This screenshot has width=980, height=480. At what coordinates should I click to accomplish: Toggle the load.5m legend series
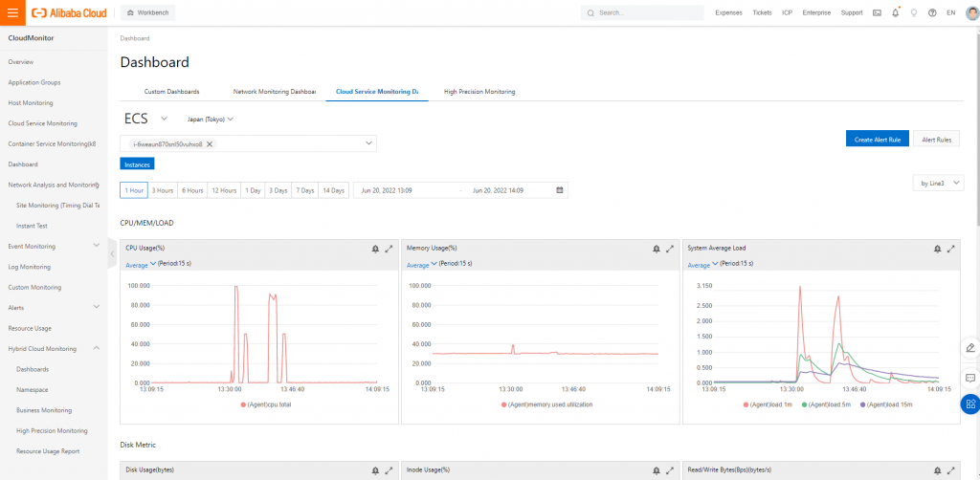pyautogui.click(x=828, y=404)
